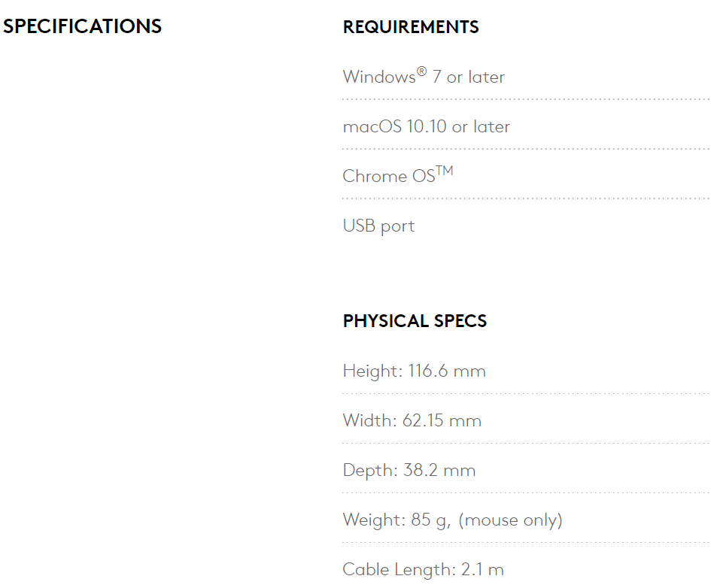Select the Depth: 38.2 mm row
The image size is (711, 588).
tap(409, 470)
